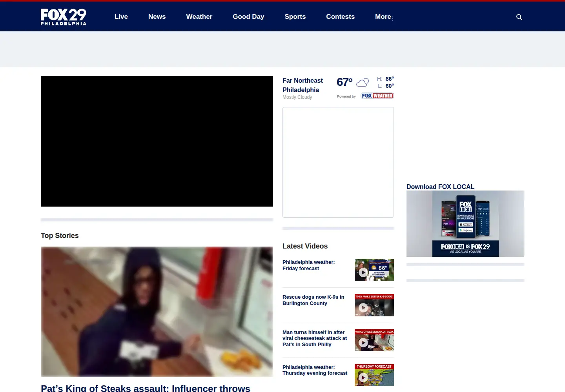This screenshot has height=392, width=565.
Task: Open the search magnifier icon
Action: click(x=519, y=17)
